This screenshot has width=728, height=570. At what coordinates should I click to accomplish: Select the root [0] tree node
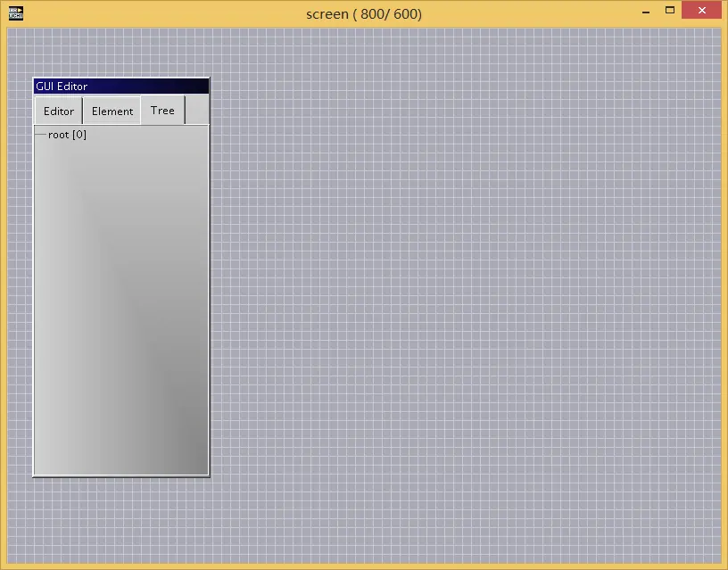tap(67, 135)
